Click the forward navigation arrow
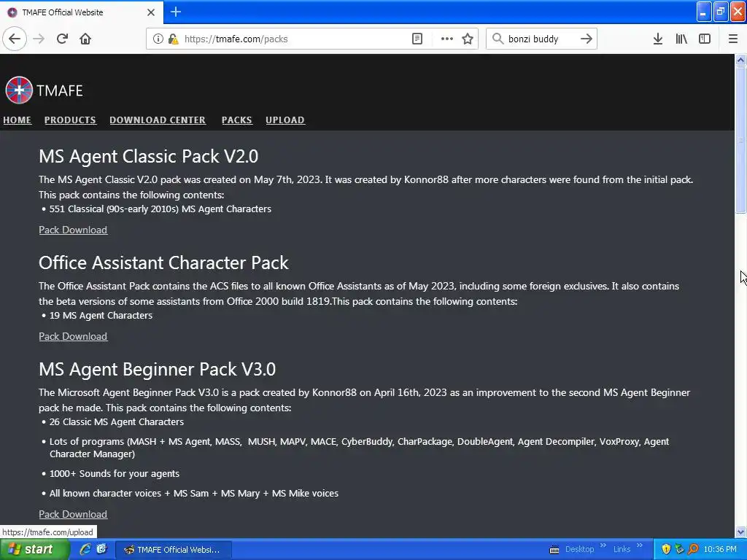The image size is (747, 560). pyautogui.click(x=39, y=39)
